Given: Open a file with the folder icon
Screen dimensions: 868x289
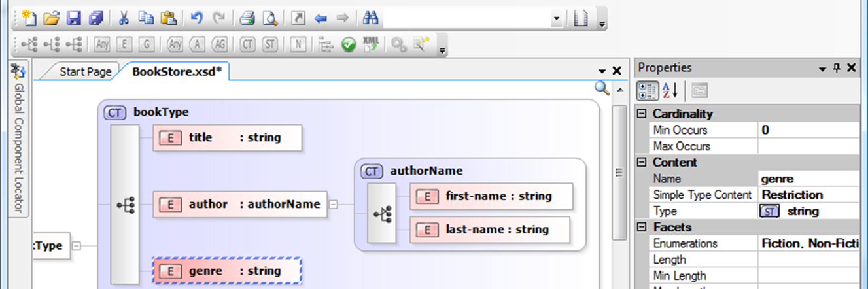Looking at the screenshot, I should tap(52, 18).
